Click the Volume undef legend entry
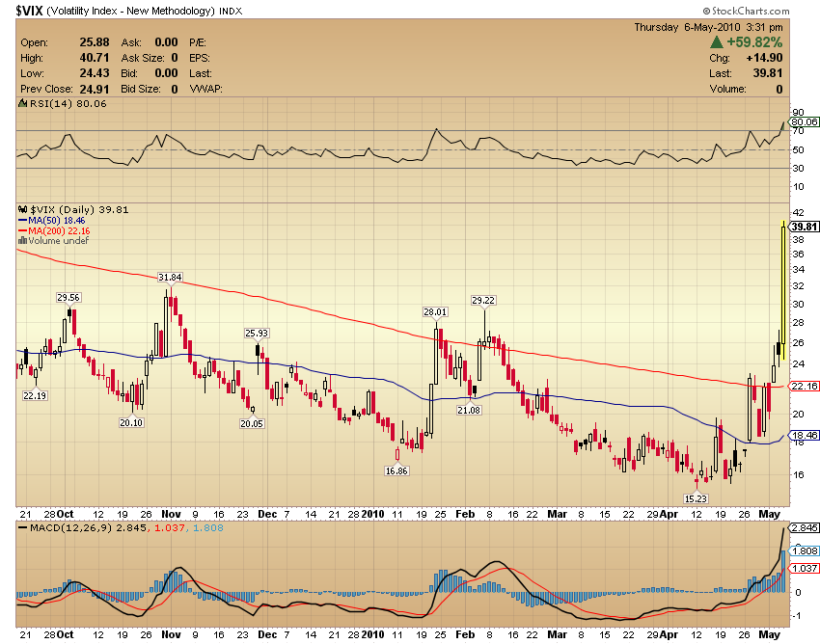820x644 pixels. click(59, 240)
